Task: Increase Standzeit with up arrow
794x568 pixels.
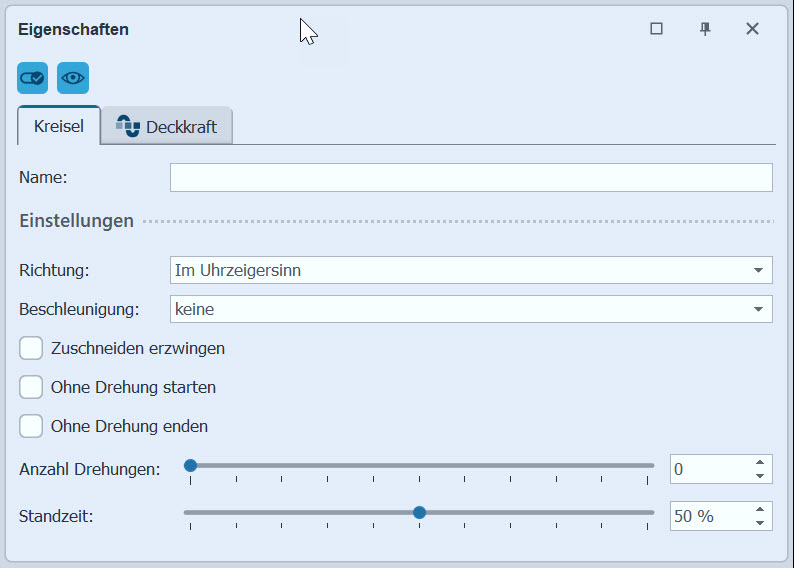Action: 760,509
